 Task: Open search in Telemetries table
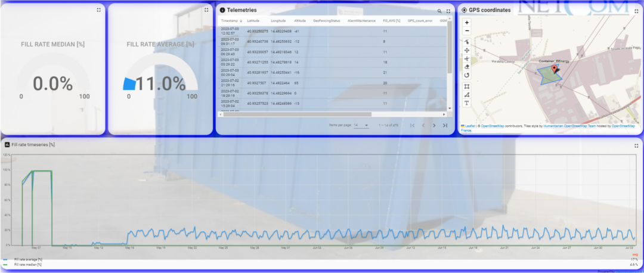pyautogui.click(x=439, y=11)
